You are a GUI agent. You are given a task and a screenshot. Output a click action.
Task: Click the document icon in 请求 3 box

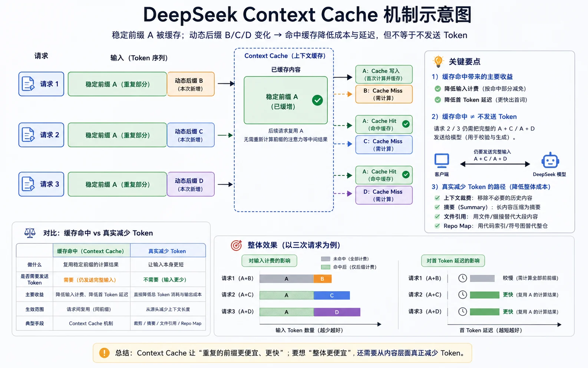(x=28, y=184)
